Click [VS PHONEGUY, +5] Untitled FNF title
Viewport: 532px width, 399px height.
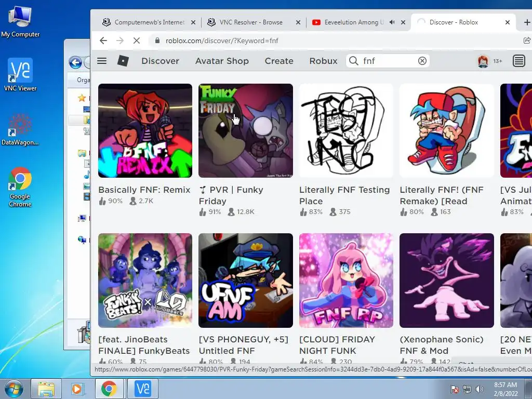[243, 345]
